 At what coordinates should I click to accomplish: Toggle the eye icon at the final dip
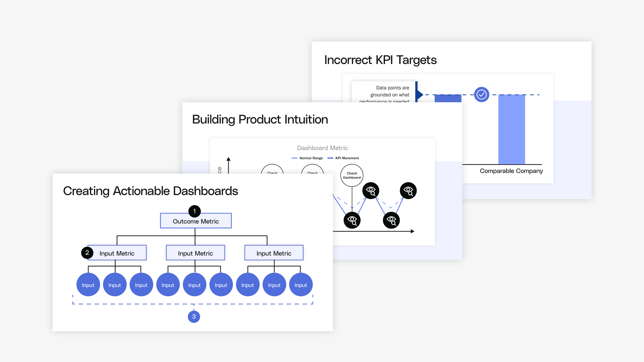(391, 220)
